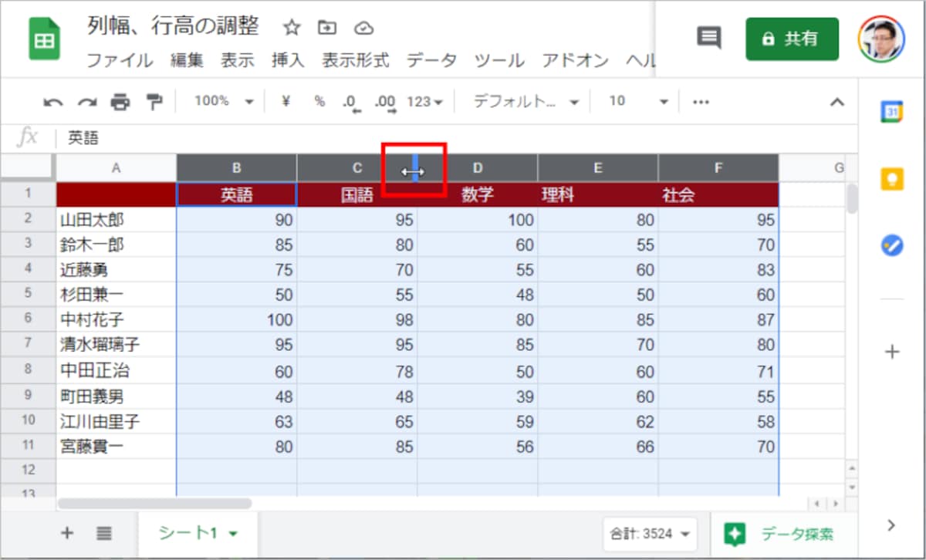Open the 表示形式 menu
The width and height of the screenshot is (926, 560).
point(356,61)
